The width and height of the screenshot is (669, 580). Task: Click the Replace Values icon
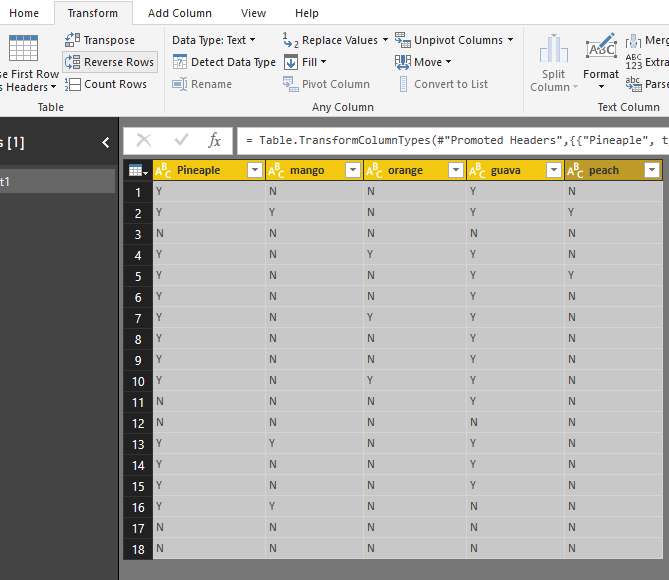291,40
